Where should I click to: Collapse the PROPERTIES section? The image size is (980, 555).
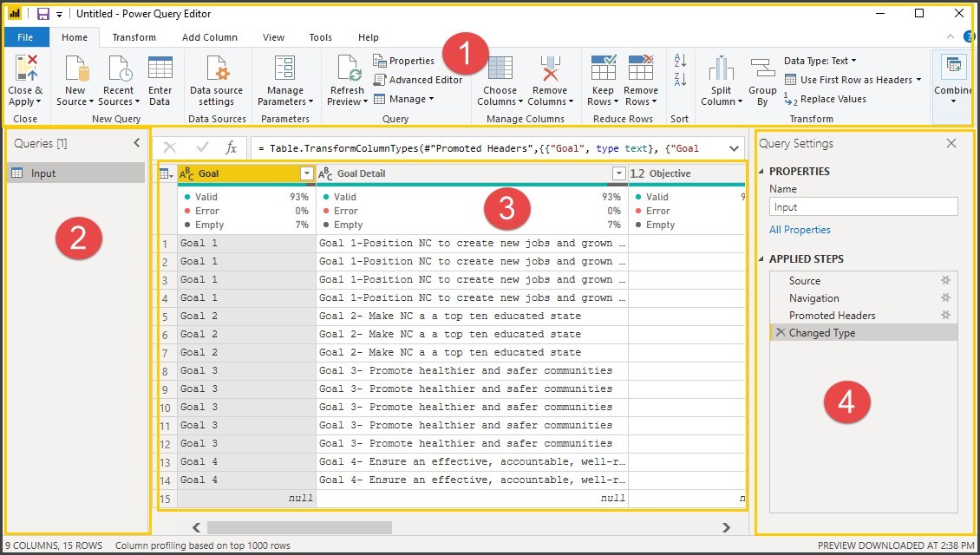click(761, 171)
